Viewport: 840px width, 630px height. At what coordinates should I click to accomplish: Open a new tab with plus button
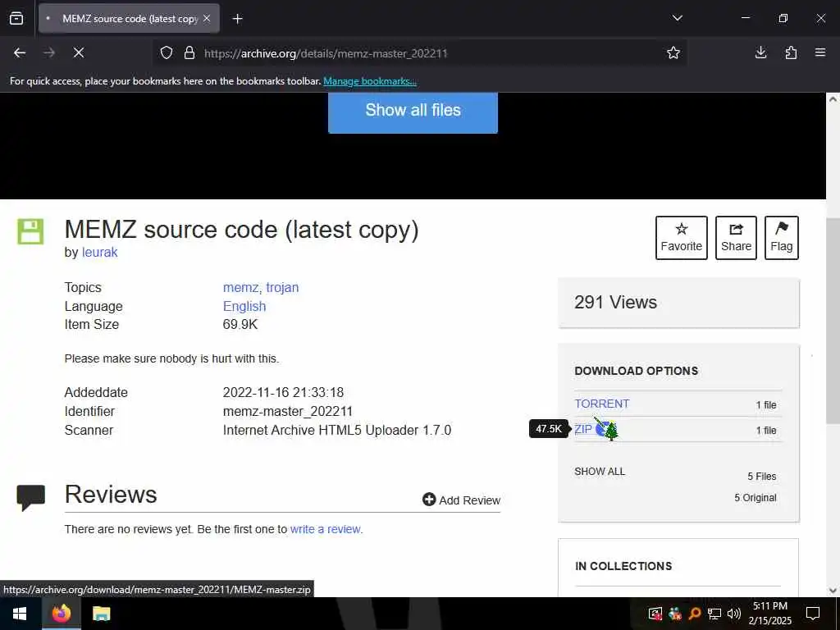pyautogui.click(x=237, y=19)
